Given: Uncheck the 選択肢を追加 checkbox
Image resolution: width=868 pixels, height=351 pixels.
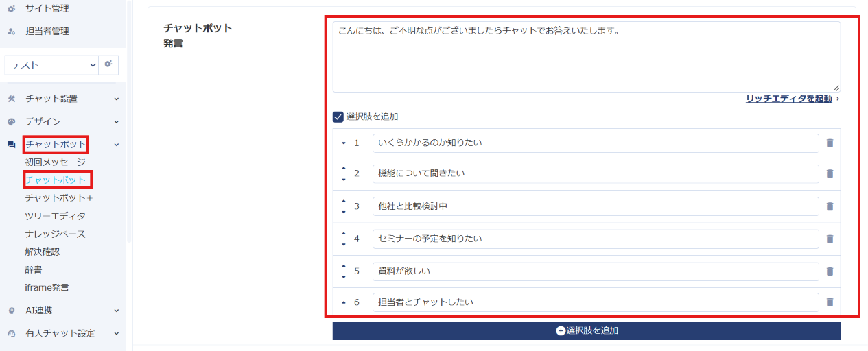Looking at the screenshot, I should (338, 117).
